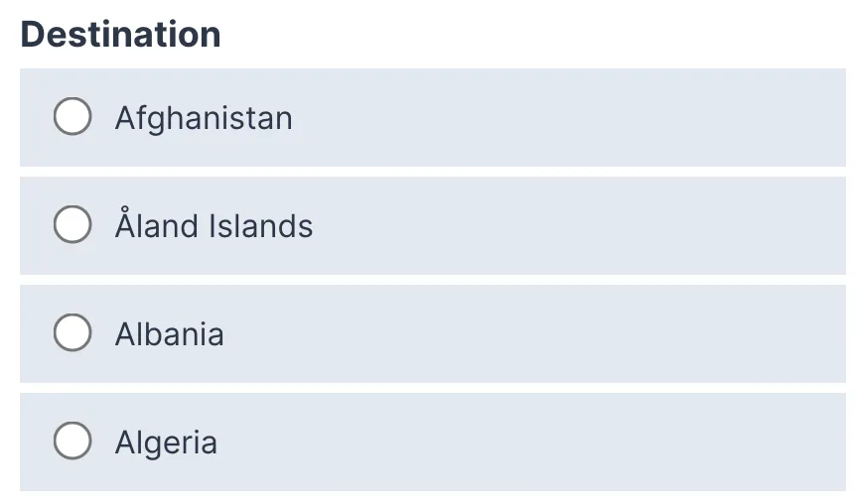Click left padding before Afghanistan radio circle
The width and height of the screenshot is (856, 504).
click(36, 118)
